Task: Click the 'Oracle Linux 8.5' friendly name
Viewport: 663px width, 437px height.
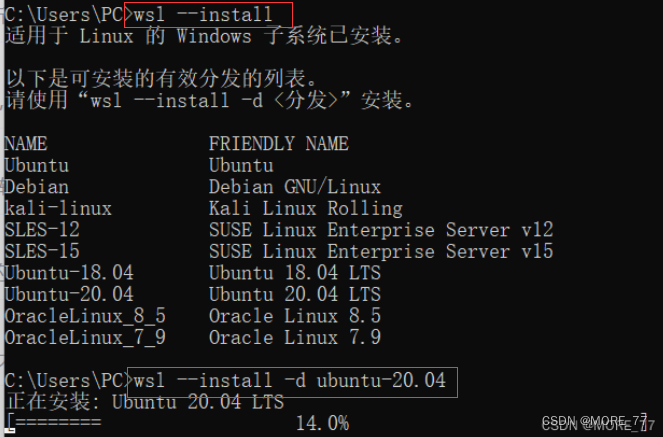Action: [x=295, y=316]
